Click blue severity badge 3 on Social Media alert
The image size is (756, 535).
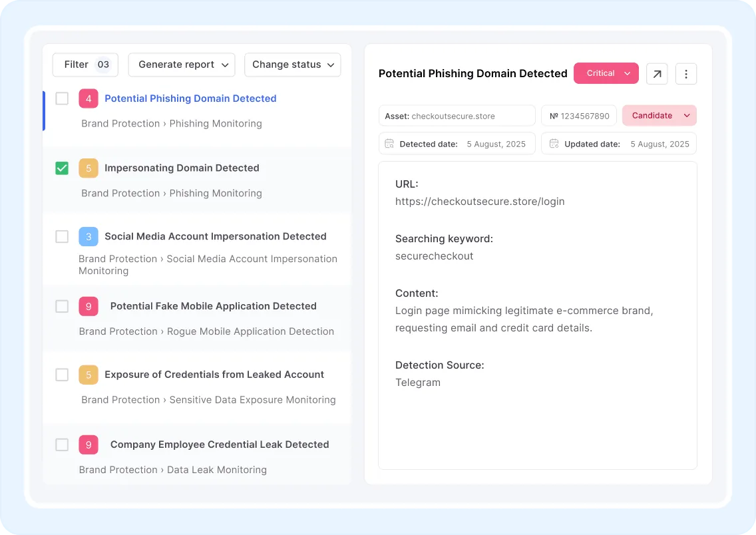89,236
